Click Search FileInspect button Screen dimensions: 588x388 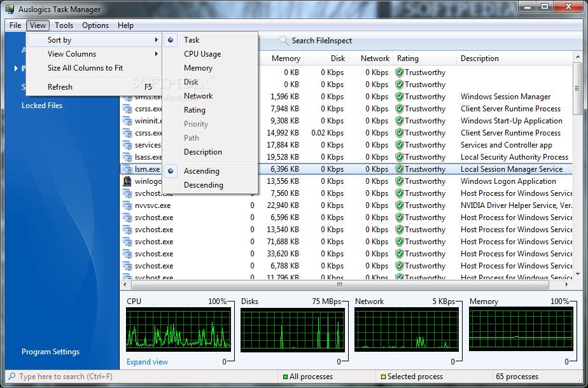(316, 41)
